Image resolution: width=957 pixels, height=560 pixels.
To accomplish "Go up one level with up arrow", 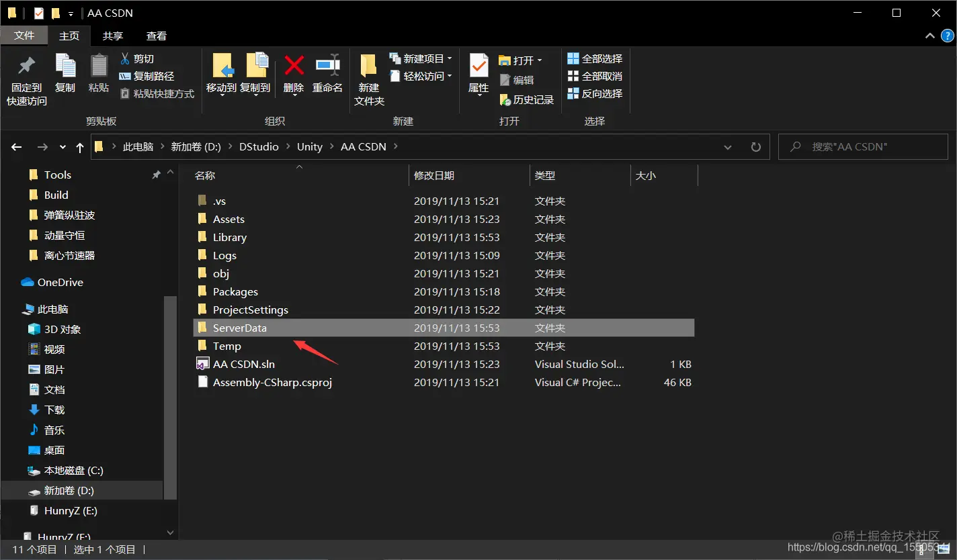I will point(80,146).
